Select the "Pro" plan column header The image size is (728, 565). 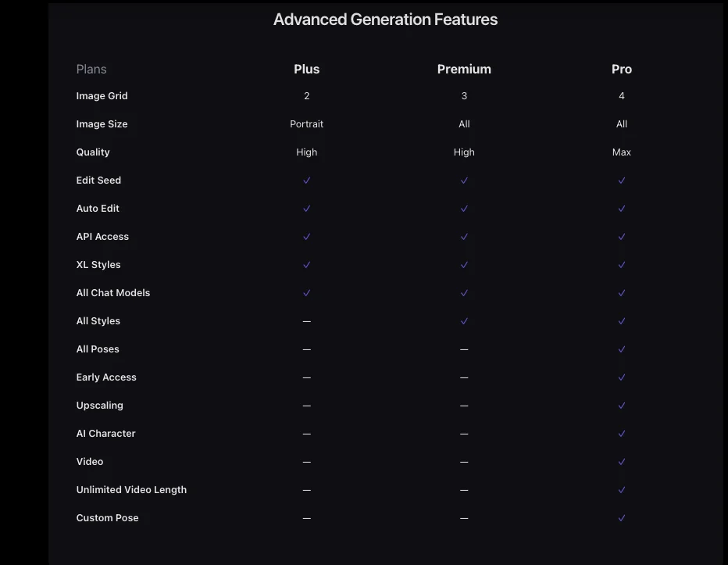click(621, 70)
